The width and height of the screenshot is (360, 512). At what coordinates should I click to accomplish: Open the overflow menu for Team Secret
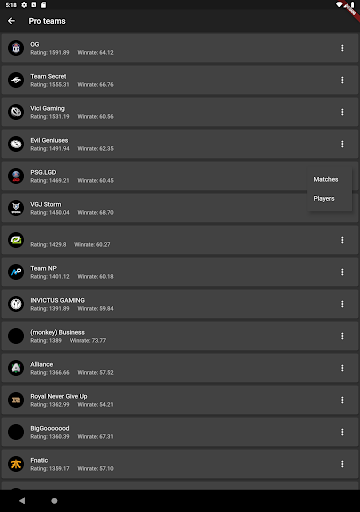pyautogui.click(x=342, y=80)
